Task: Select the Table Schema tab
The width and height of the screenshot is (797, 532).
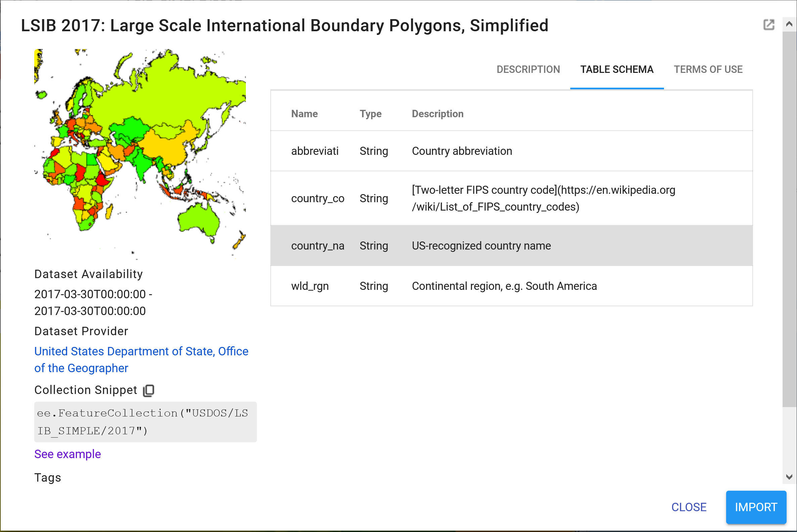Action: [617, 70]
